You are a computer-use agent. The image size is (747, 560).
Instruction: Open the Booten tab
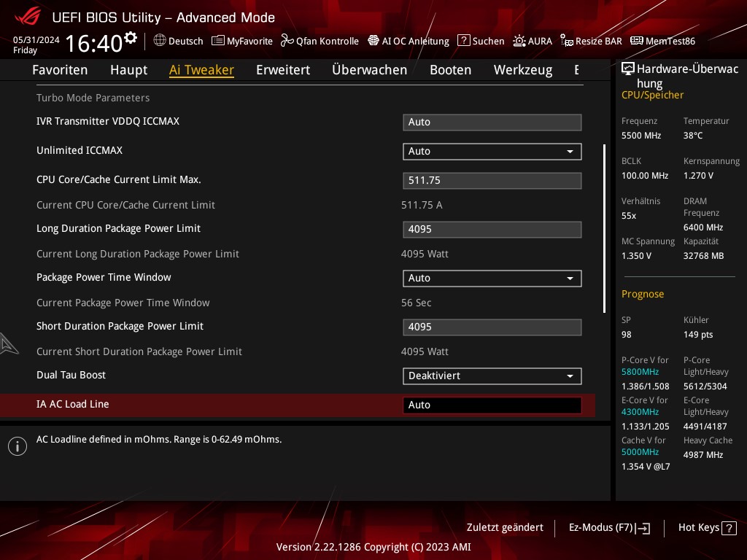451,70
